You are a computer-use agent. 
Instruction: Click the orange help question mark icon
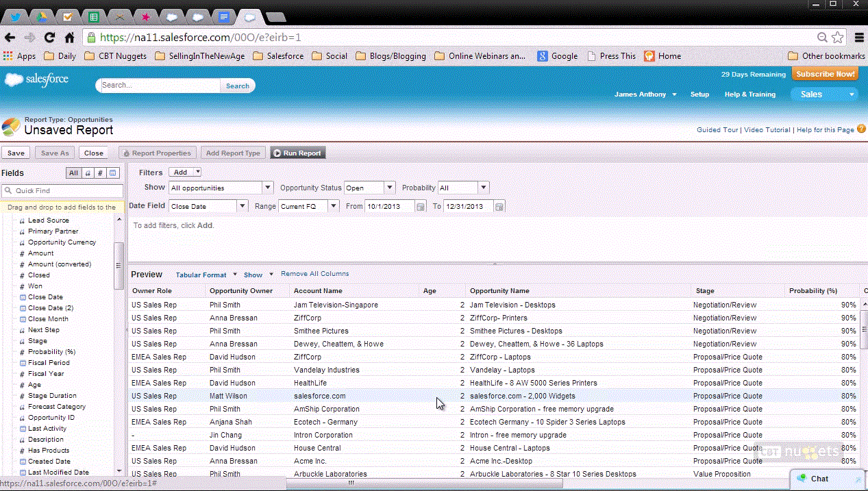(862, 129)
